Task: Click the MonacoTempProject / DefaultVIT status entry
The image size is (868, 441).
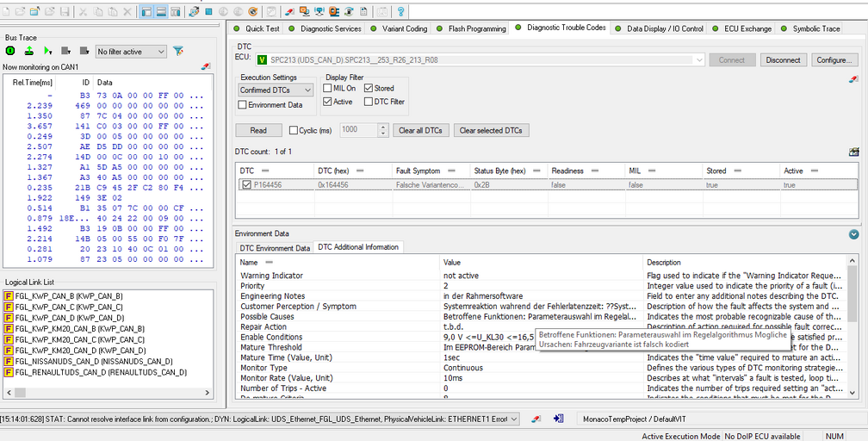Action: click(x=635, y=419)
